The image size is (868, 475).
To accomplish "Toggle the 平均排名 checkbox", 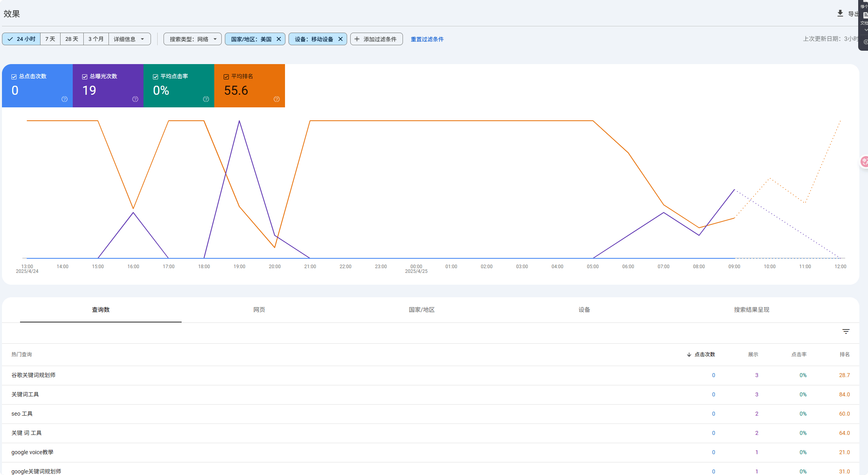I will coord(226,77).
